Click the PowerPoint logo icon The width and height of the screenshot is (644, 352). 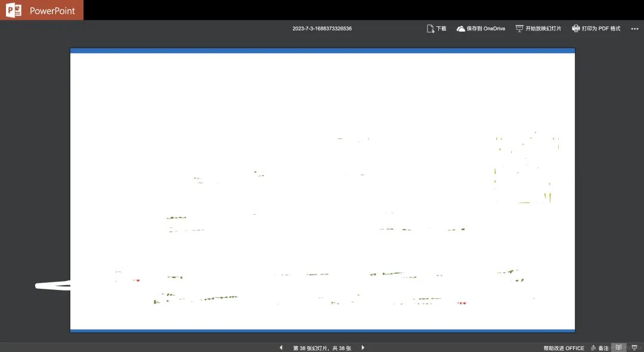coord(14,10)
